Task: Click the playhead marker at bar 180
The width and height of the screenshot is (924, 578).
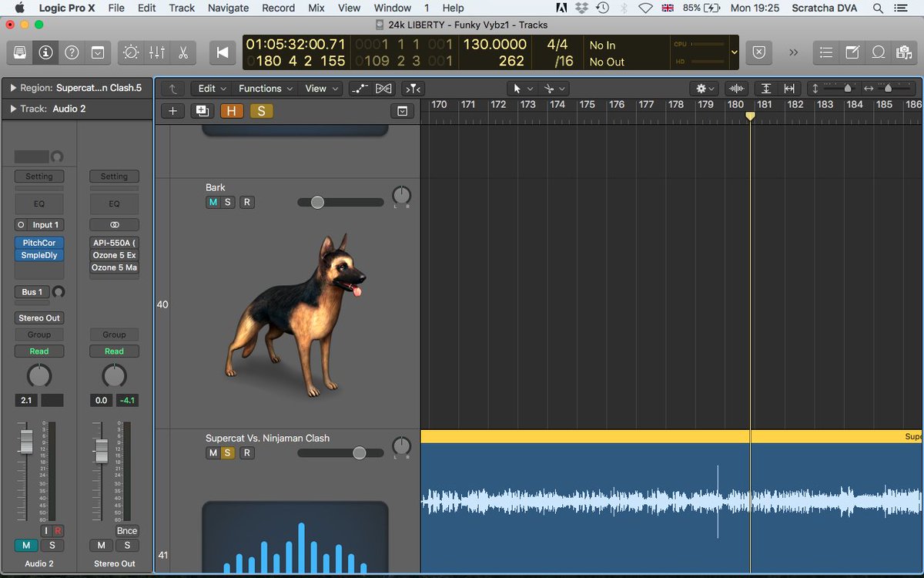Action: pos(750,116)
